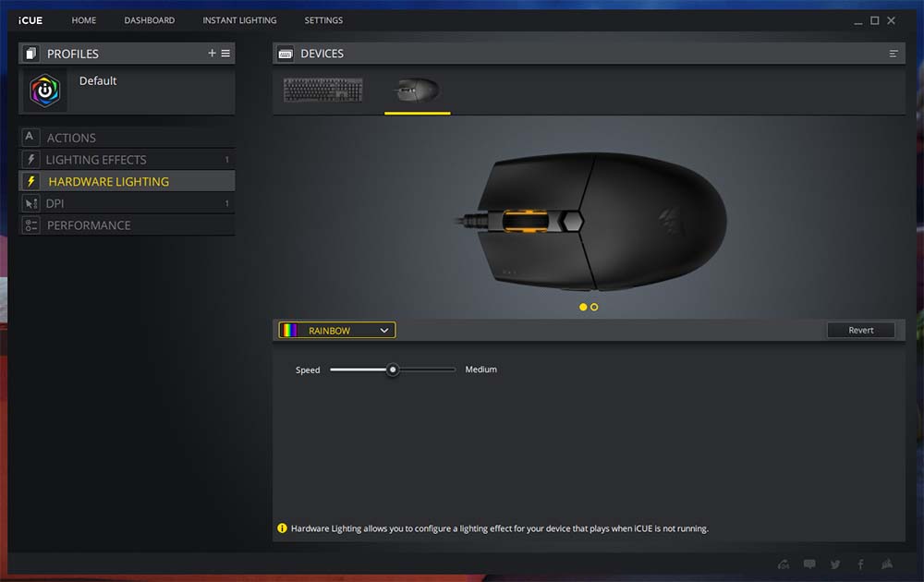
Task: Click the Default profile's rainbow hexagon icon
Action: pyautogui.click(x=44, y=91)
